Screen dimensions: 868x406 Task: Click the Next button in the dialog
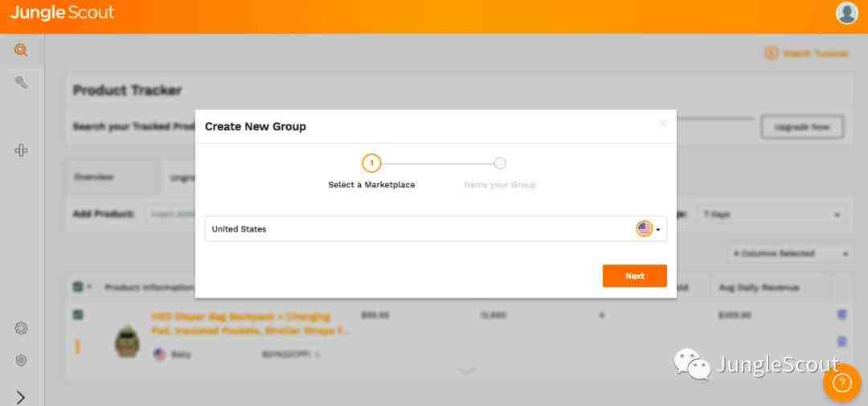pos(634,276)
